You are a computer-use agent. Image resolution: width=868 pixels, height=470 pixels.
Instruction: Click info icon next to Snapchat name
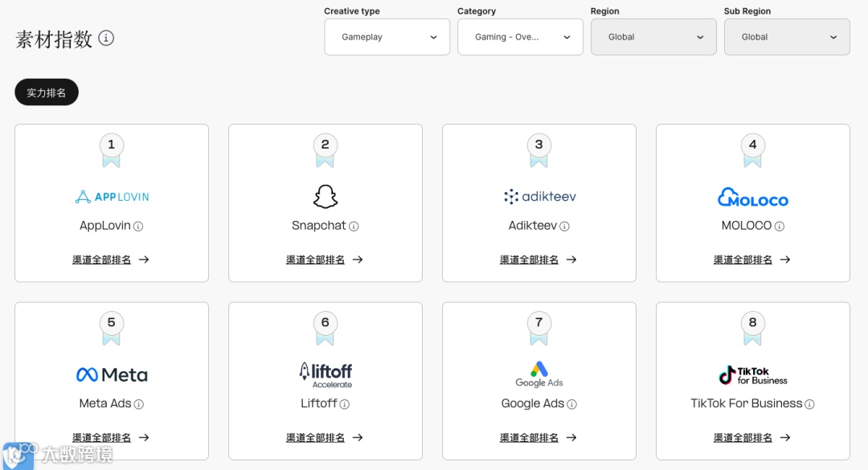[x=354, y=227]
